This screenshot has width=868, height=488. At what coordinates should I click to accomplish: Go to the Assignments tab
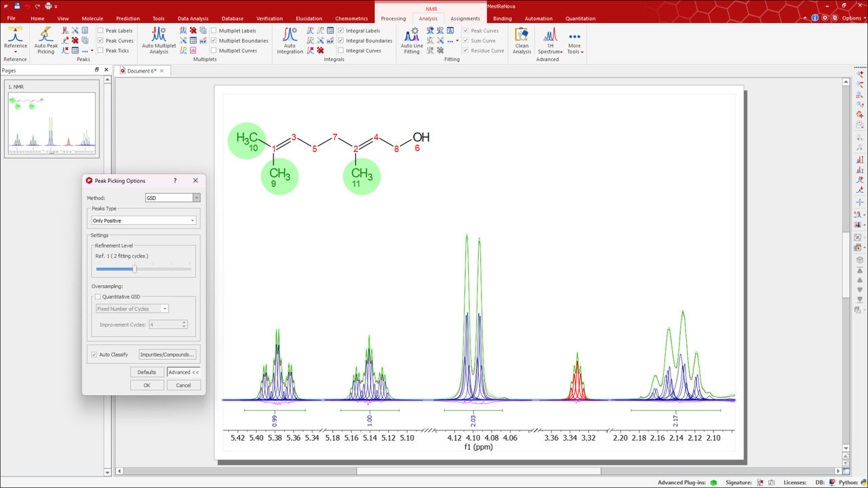(x=465, y=18)
